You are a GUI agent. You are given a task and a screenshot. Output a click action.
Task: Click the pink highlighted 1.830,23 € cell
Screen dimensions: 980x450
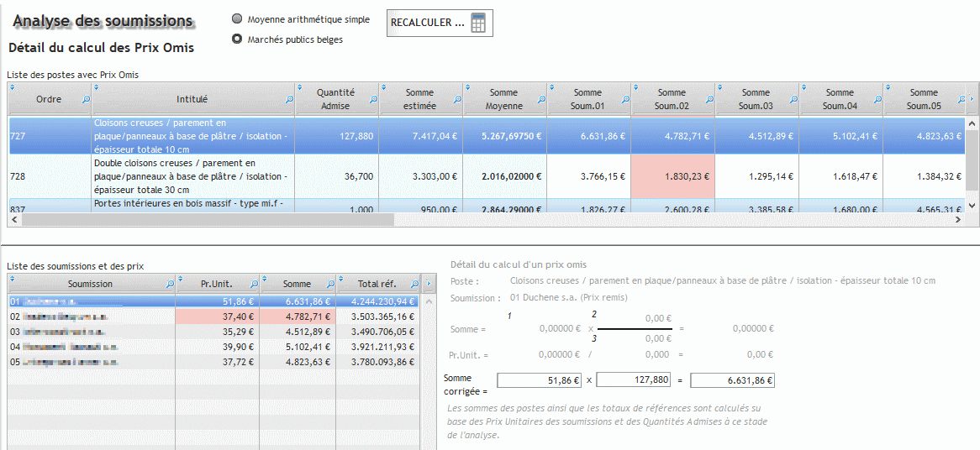[672, 177]
